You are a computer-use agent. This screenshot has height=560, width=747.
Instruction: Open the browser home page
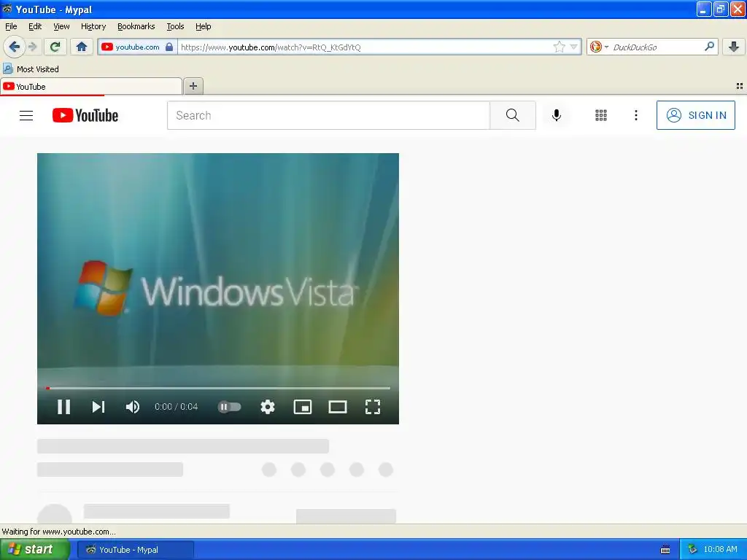click(82, 47)
